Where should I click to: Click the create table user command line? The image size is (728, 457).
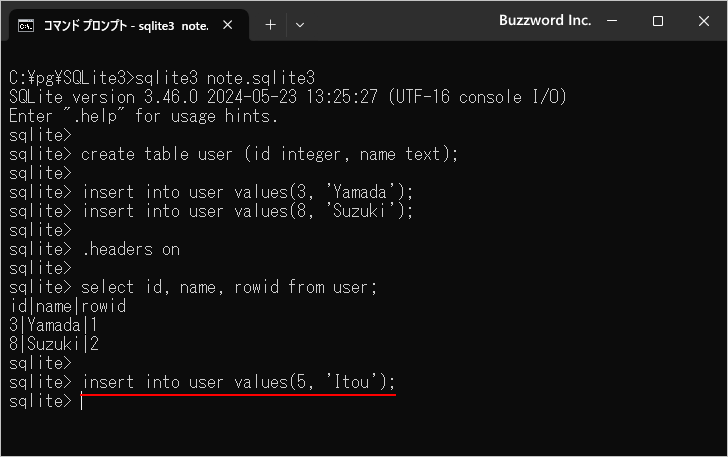click(x=269, y=154)
